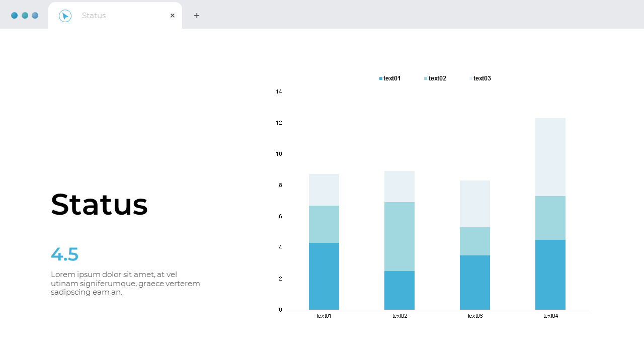Switch to the Status browser tab
The height and width of the screenshot is (362, 644).
click(94, 16)
